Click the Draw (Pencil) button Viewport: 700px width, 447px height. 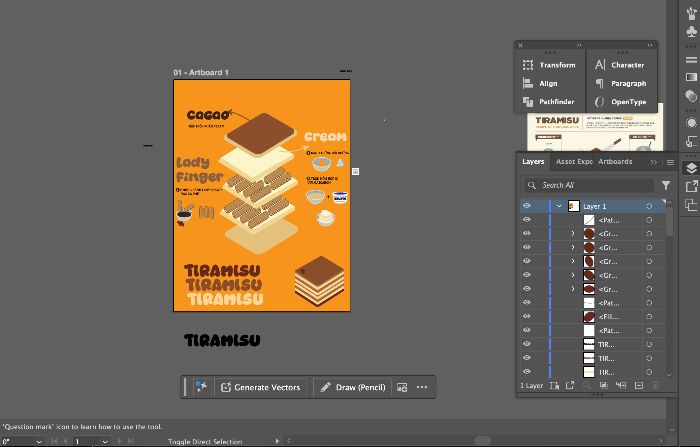point(353,387)
